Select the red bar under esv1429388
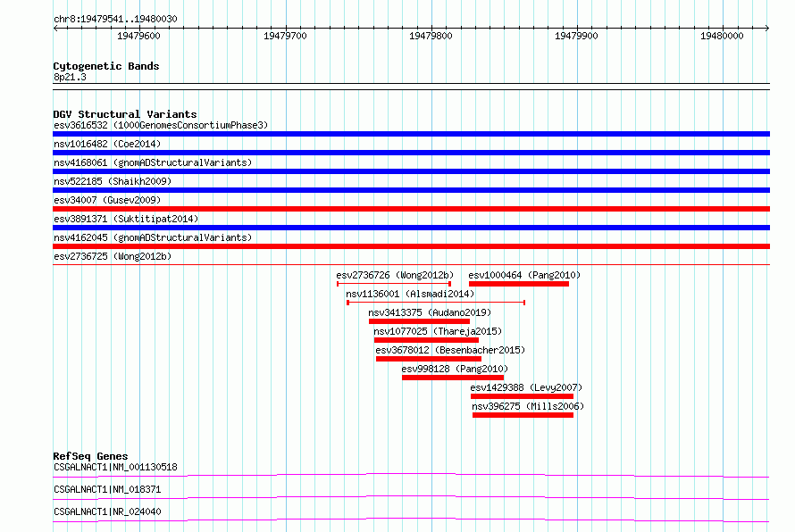The image size is (795, 532). tap(523, 396)
